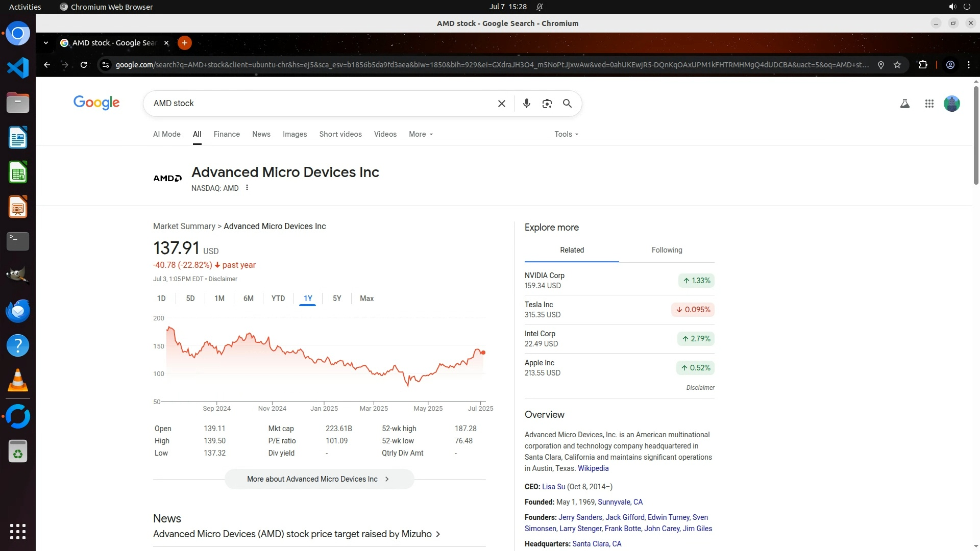Screen dimensions: 980x551
Task: Open Google Lens image search
Action: tap(547, 104)
